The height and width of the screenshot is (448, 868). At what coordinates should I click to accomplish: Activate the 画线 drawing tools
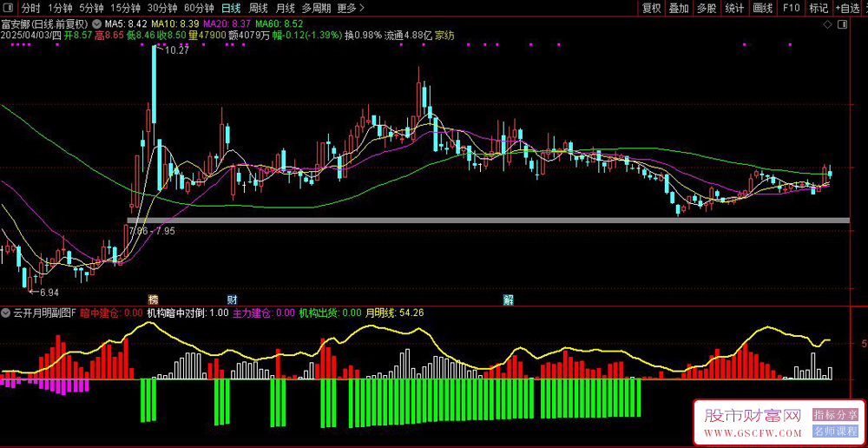click(762, 8)
